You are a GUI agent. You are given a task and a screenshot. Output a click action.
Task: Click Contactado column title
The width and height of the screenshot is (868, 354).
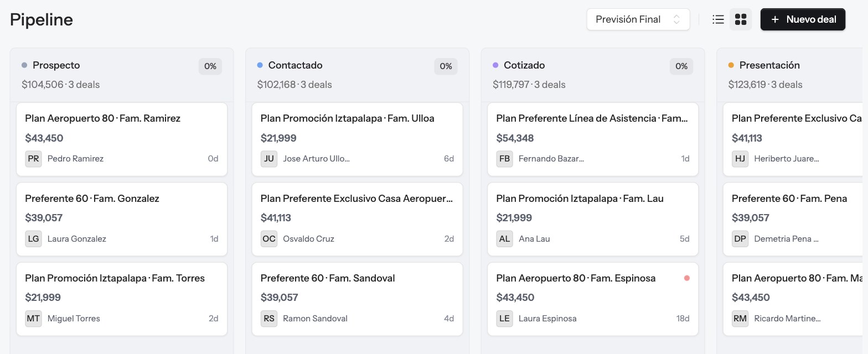click(296, 65)
